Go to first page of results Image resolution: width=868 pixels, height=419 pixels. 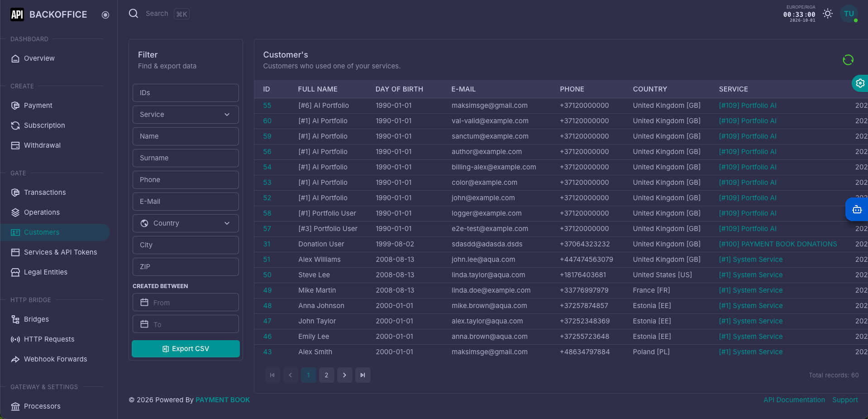click(x=272, y=375)
